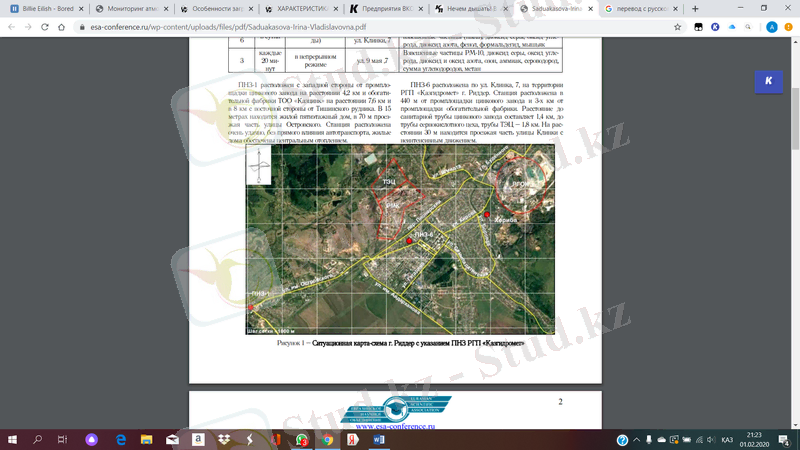Image resolution: width=800 pixels, height=450 pixels.
Task: Open Dropbox from the taskbar
Action: pos(225,439)
